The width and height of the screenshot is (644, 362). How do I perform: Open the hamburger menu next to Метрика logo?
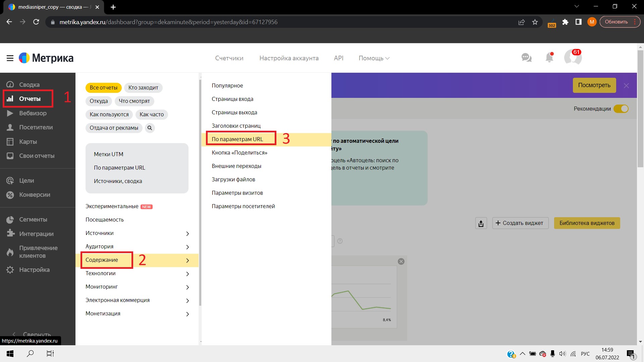[10, 58]
